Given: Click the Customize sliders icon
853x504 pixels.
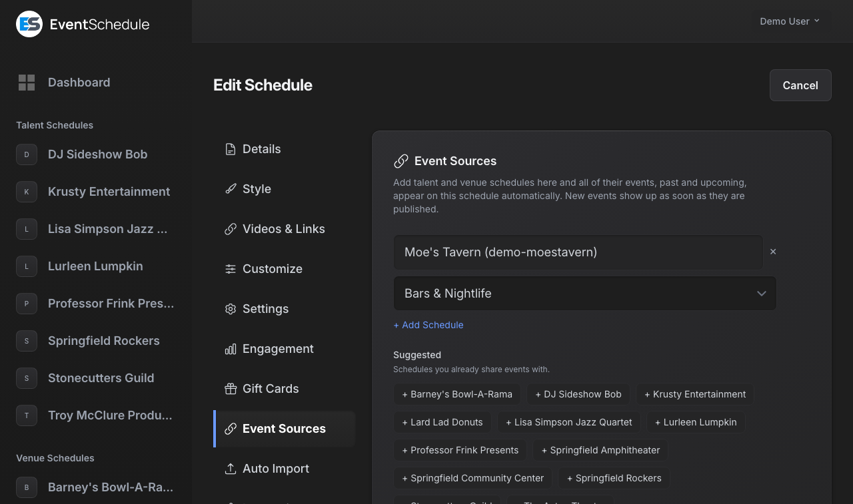Looking at the screenshot, I should pyautogui.click(x=231, y=269).
